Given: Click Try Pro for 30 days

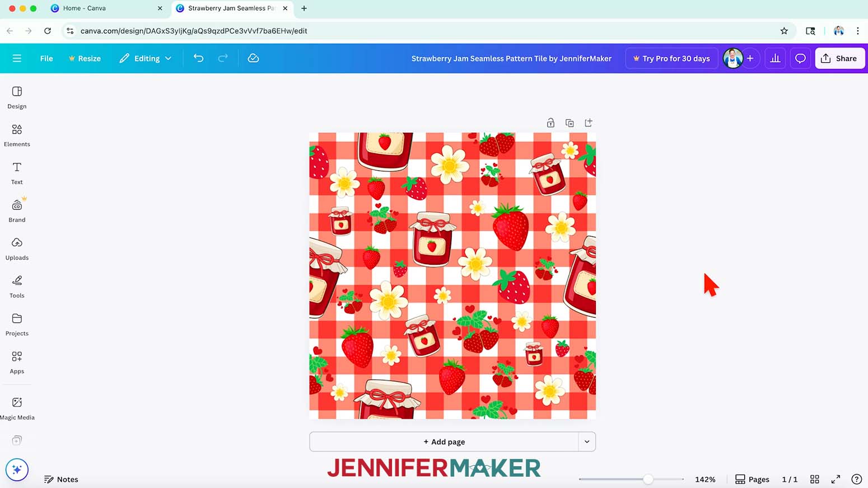Looking at the screenshot, I should pos(671,58).
